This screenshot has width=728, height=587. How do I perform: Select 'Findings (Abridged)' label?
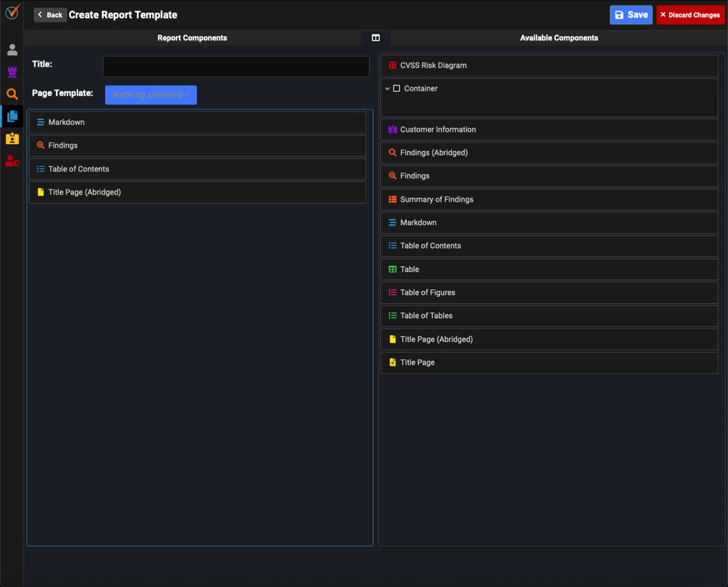tap(434, 153)
